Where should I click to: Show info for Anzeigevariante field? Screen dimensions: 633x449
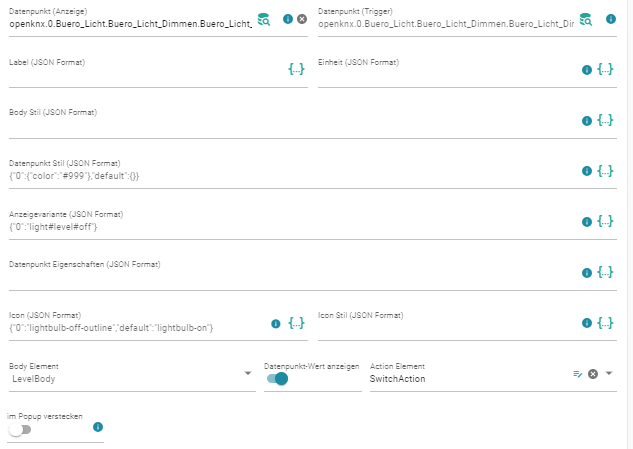click(x=587, y=222)
